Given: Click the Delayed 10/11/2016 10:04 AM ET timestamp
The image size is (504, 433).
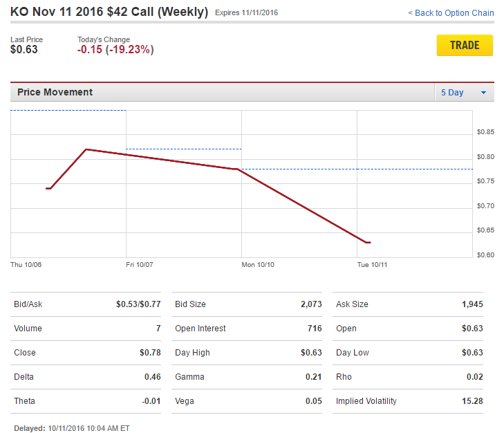Looking at the screenshot, I should tap(72, 428).
